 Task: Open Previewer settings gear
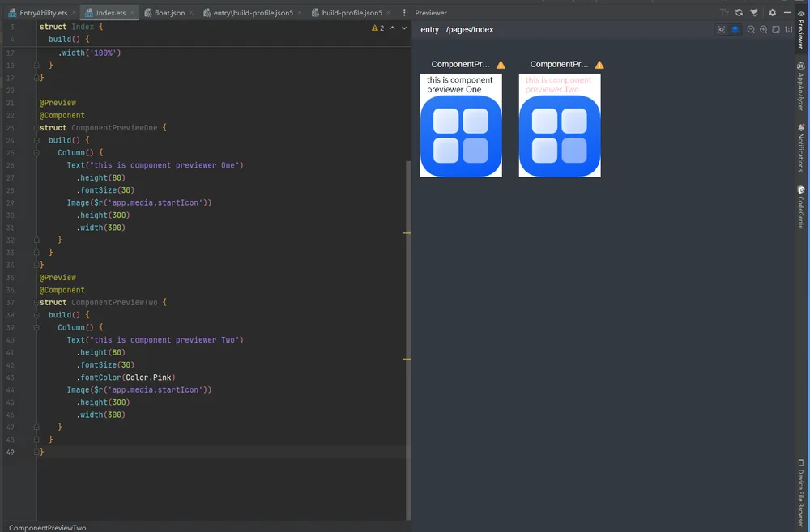tap(772, 12)
